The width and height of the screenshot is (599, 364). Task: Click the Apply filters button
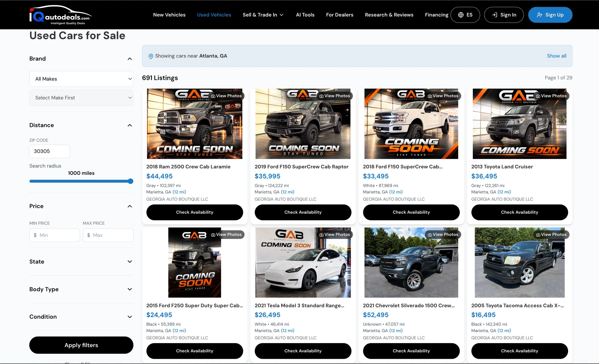[81, 345]
